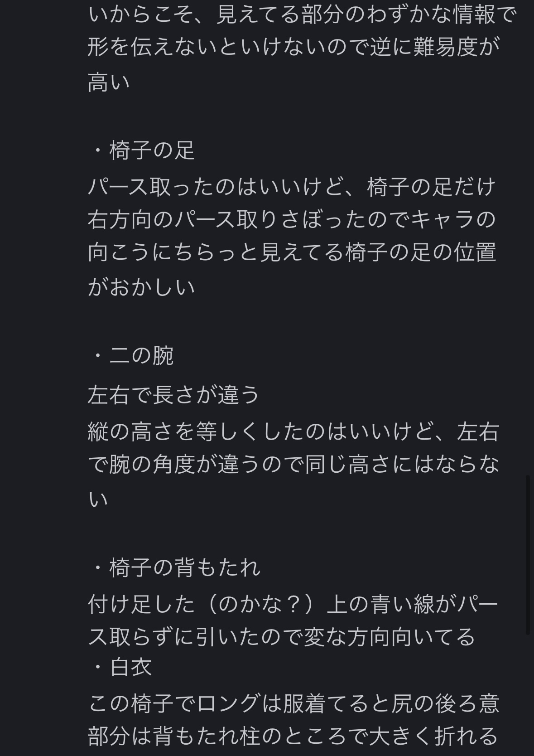Click the line starting 'ス取らずに引いた'

(x=282, y=637)
